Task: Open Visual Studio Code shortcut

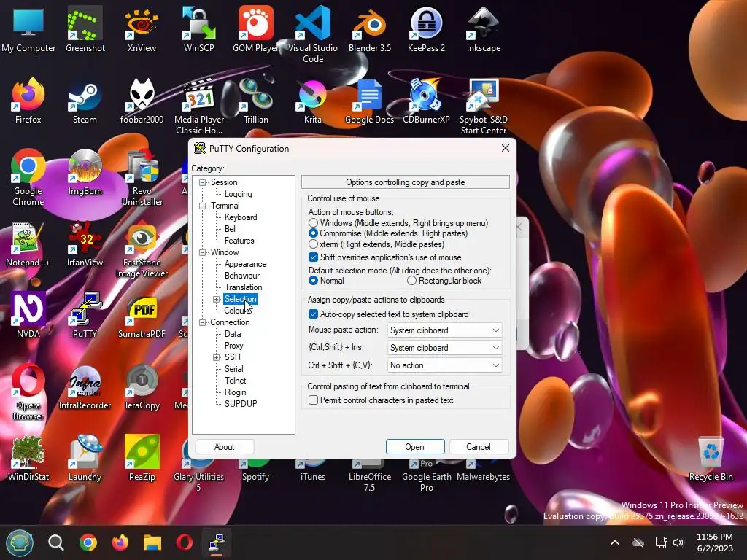Action: pos(312,34)
